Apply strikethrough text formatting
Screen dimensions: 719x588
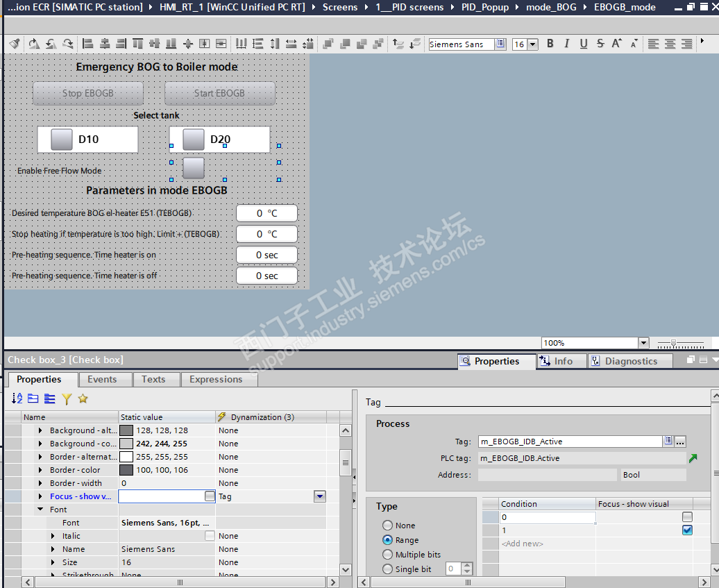600,44
